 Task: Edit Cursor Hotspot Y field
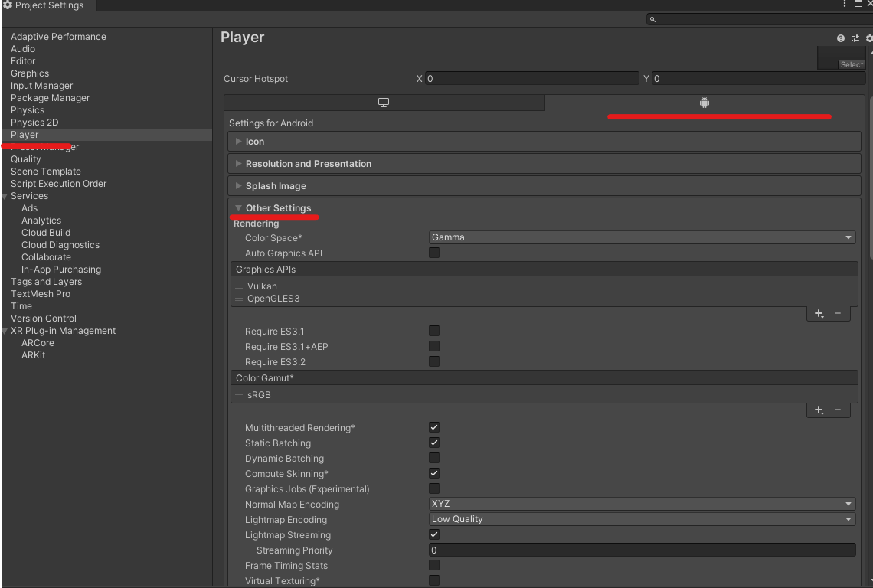pyautogui.click(x=759, y=79)
